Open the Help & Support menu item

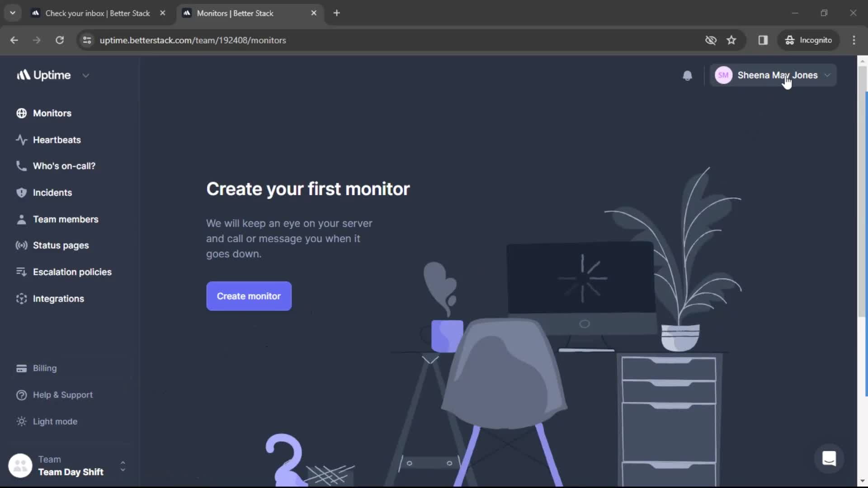coord(62,394)
